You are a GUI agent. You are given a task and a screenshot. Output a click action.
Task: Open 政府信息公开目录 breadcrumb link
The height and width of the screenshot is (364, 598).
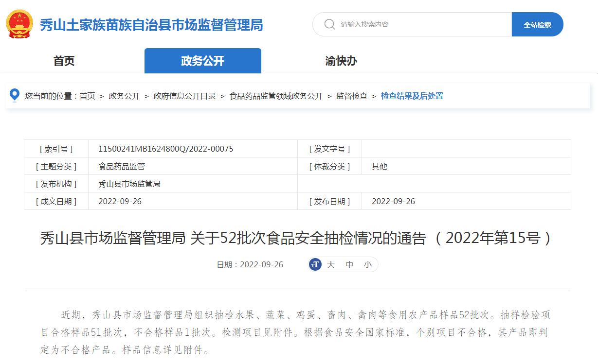184,96
